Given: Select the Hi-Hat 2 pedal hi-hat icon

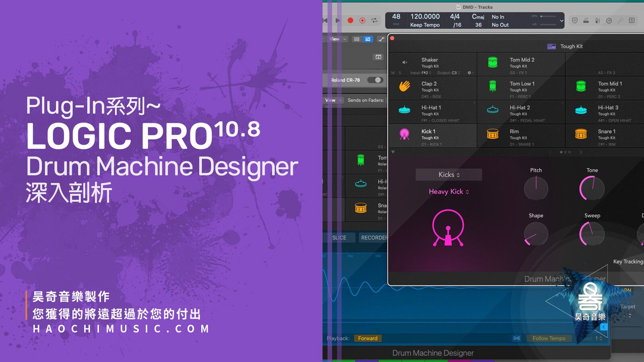Looking at the screenshot, I should point(493,109).
